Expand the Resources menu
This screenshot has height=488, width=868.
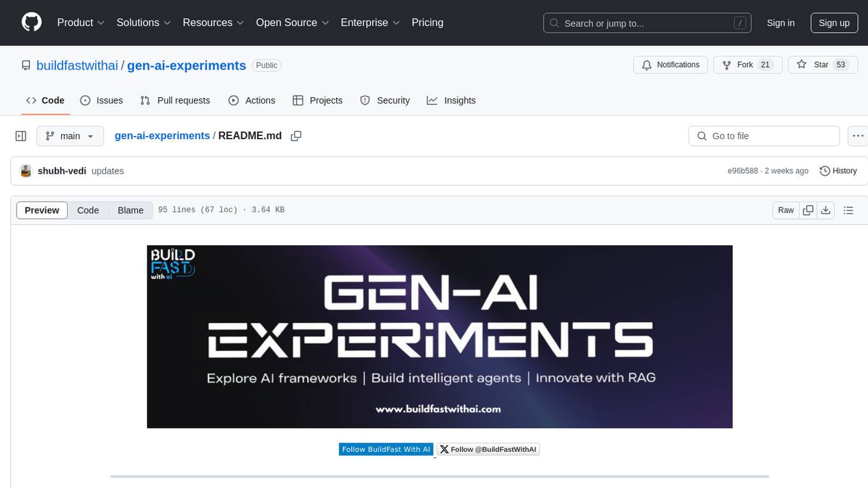tap(213, 22)
